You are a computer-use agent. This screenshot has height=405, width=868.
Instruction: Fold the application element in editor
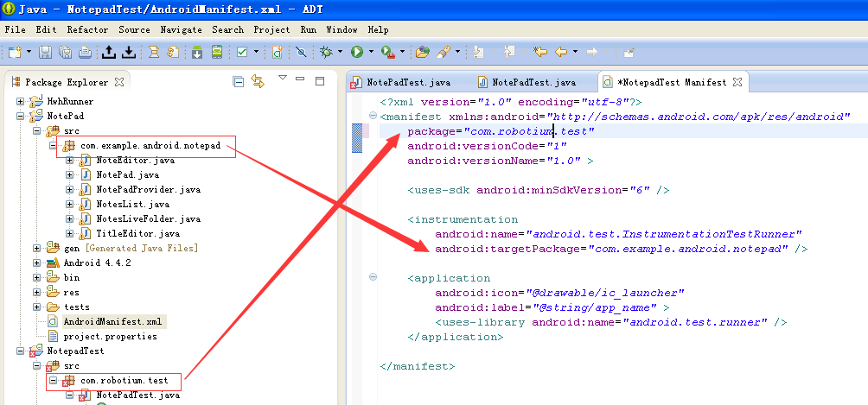point(373,276)
